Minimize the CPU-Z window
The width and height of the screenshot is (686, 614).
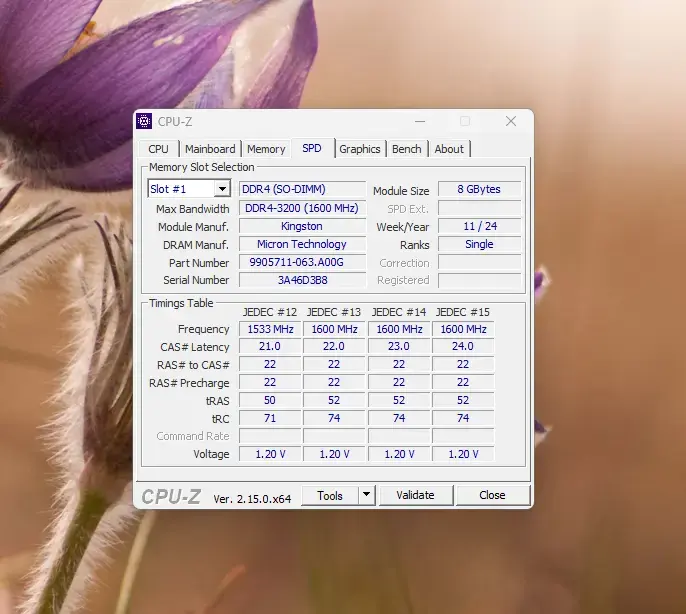(420, 121)
